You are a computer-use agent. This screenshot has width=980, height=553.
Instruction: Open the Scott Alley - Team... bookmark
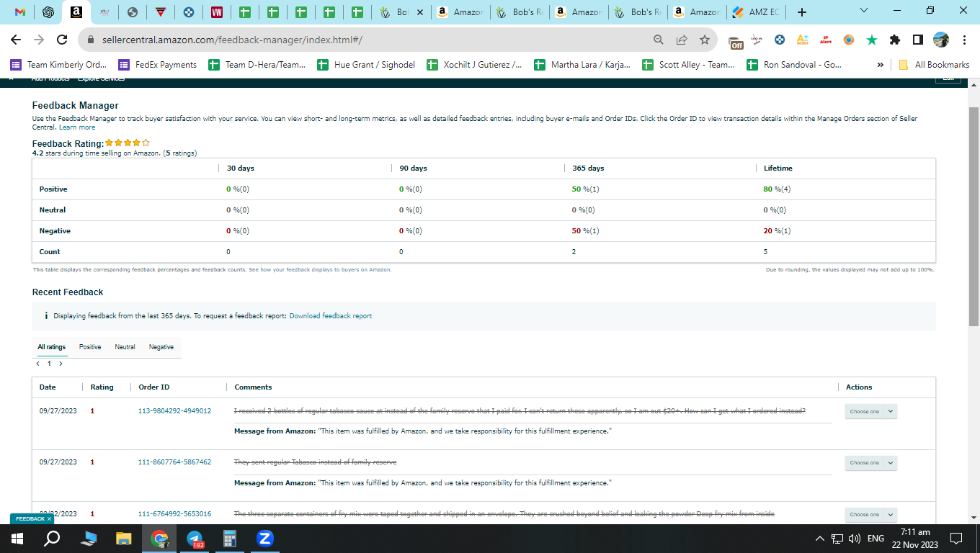[x=688, y=65]
